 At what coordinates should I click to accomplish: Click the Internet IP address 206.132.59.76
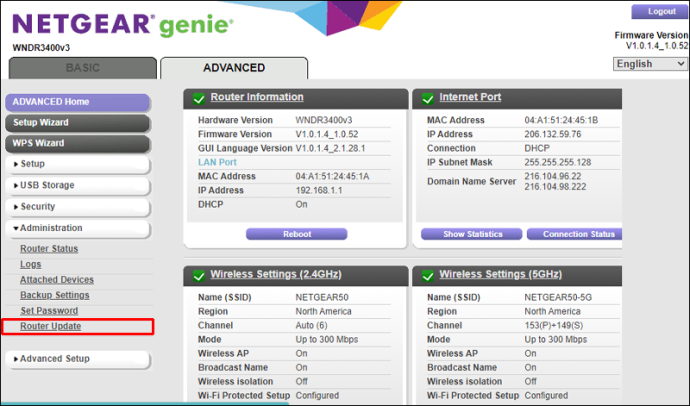tap(553, 134)
